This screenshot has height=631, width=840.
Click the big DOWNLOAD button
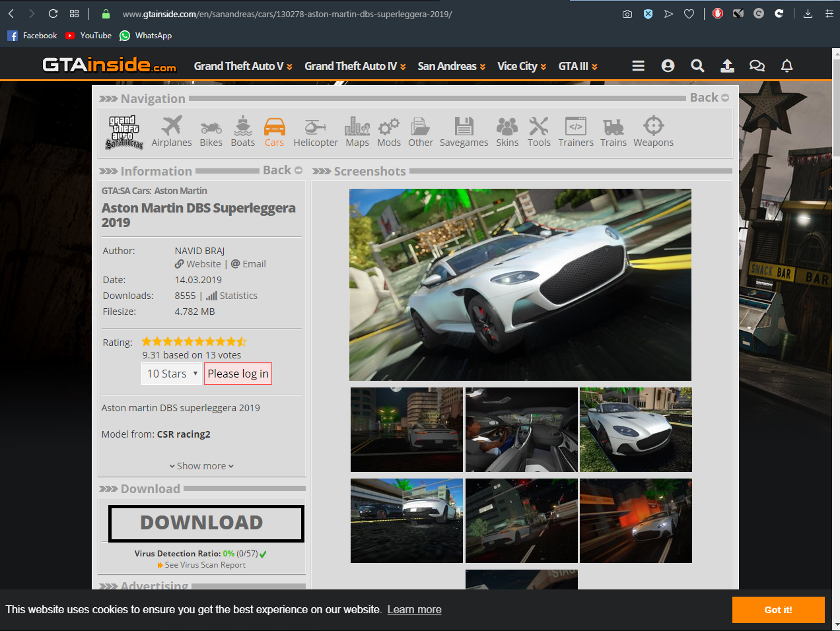click(206, 523)
